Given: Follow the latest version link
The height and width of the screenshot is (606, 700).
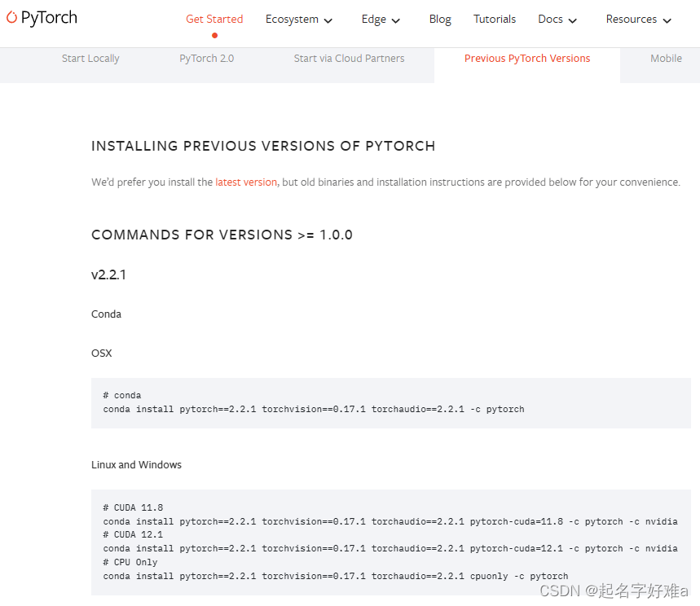Looking at the screenshot, I should (246, 182).
